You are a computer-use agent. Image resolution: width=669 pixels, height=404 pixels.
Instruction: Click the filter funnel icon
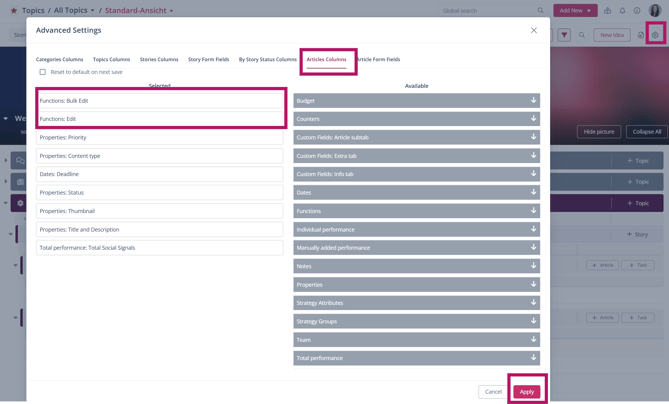(564, 35)
